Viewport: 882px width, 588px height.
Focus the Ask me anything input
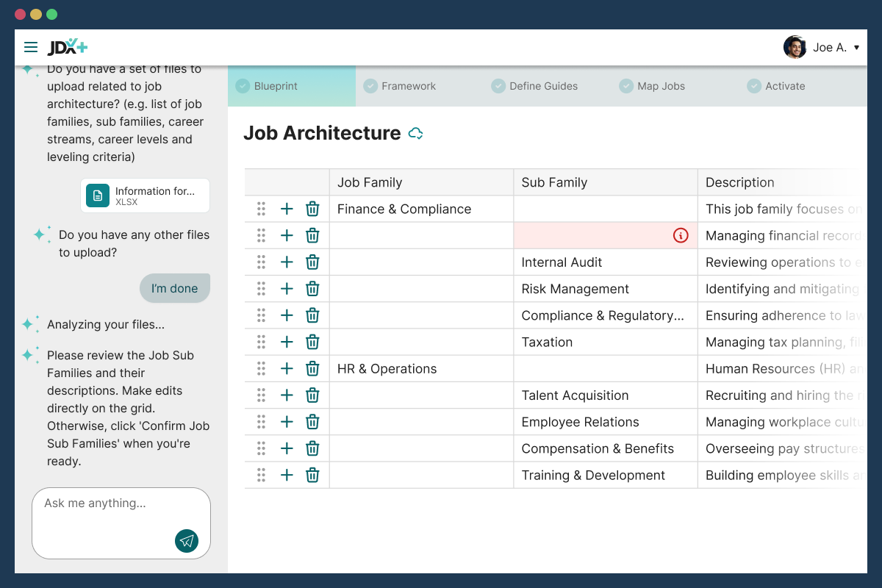[121, 523]
